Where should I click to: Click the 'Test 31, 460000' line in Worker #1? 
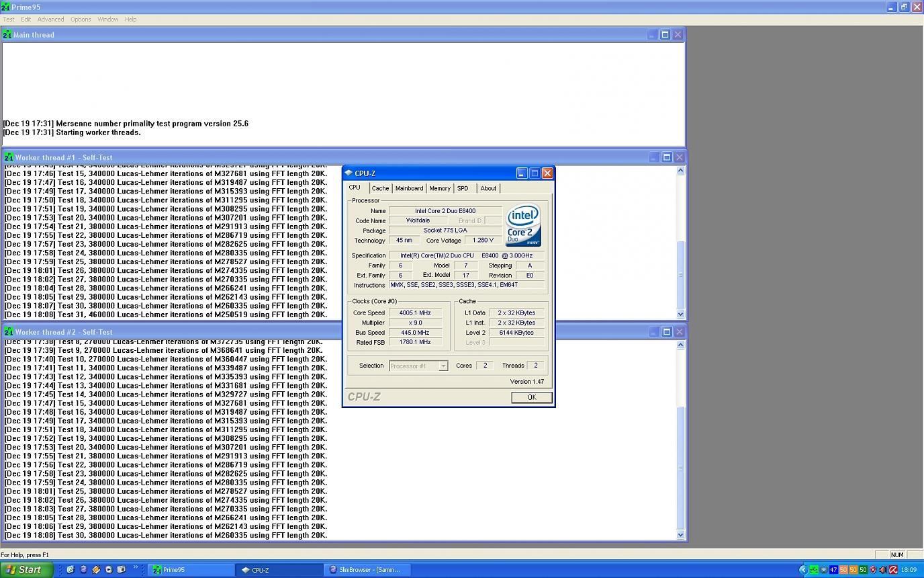coord(166,314)
